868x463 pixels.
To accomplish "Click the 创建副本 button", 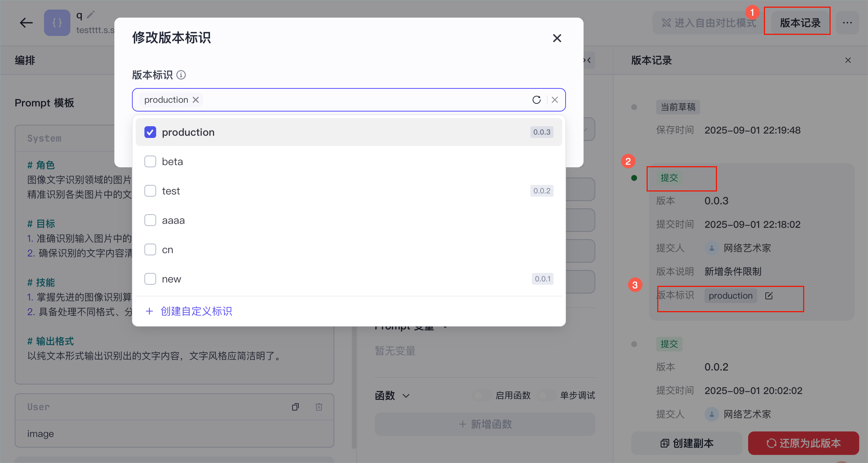I will point(687,443).
